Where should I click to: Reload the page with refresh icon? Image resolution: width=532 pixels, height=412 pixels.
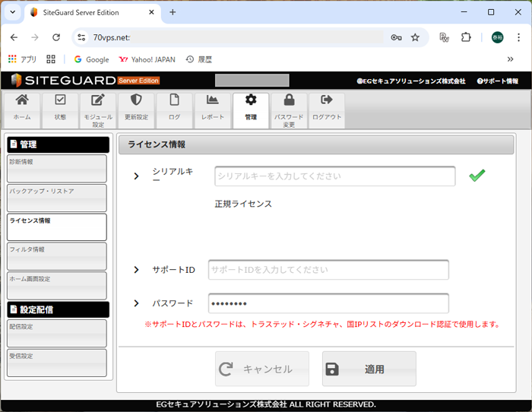[56, 37]
